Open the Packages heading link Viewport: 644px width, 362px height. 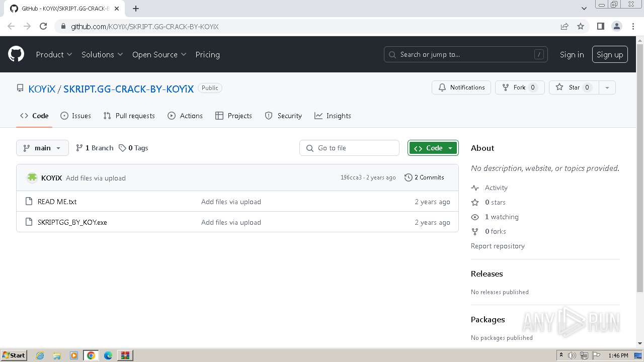pyautogui.click(x=488, y=319)
